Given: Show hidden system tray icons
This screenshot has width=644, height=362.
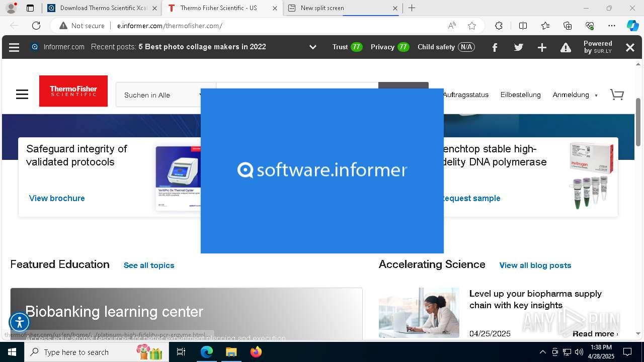Looking at the screenshot, I should point(542,352).
